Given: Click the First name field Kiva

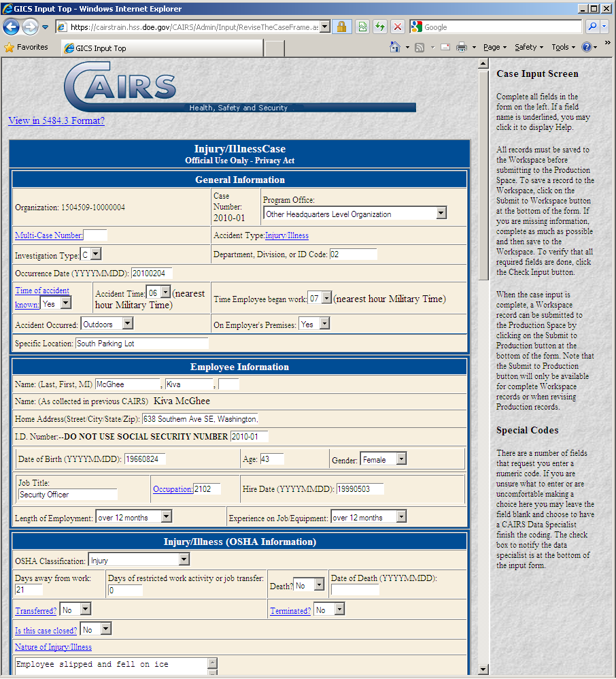Looking at the screenshot, I should click(x=189, y=384).
